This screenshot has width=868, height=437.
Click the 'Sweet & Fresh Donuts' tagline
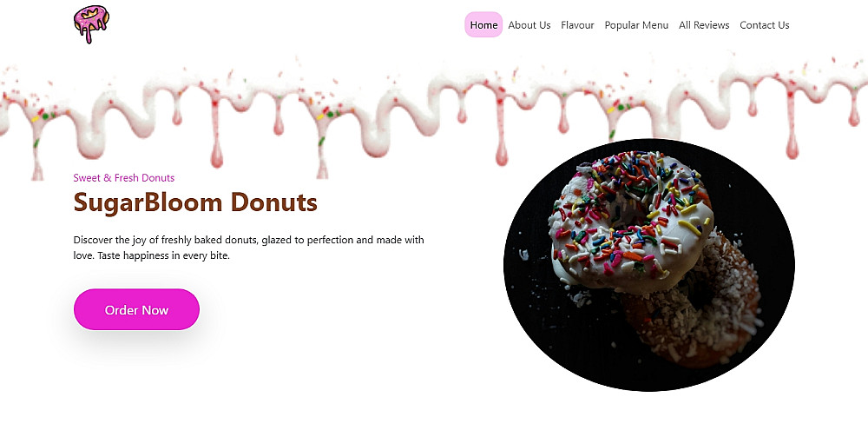[x=124, y=178]
